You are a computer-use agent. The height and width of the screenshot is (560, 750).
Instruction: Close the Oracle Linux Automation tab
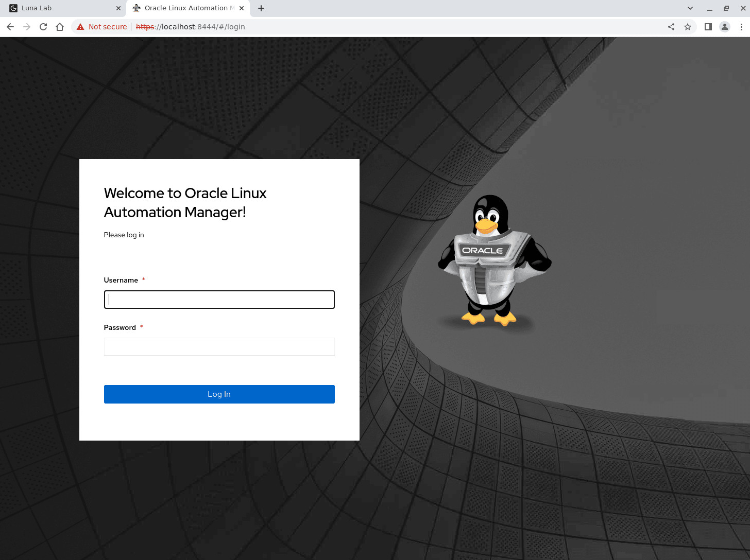pyautogui.click(x=242, y=8)
